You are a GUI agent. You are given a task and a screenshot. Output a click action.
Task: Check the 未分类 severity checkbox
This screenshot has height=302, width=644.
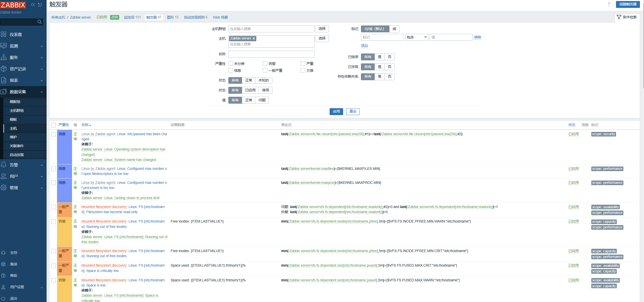231,63
